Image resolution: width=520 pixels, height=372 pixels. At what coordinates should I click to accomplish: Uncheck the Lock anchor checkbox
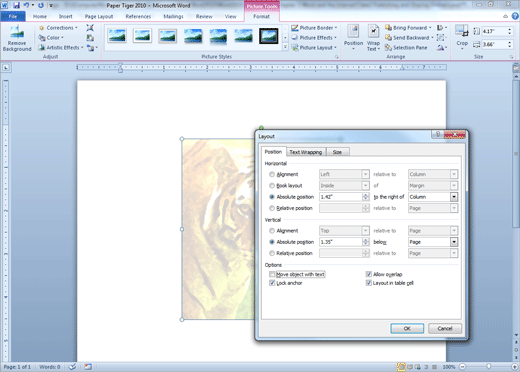click(x=272, y=283)
